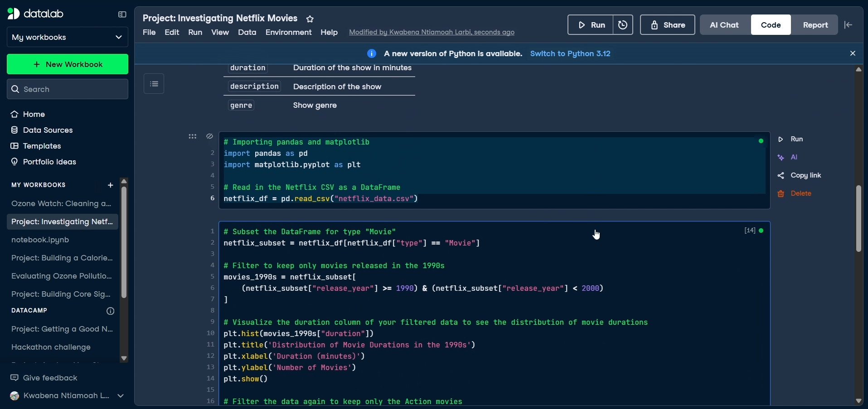This screenshot has width=868, height=409.
Task: Grab the cell drag handle dots
Action: tap(193, 136)
